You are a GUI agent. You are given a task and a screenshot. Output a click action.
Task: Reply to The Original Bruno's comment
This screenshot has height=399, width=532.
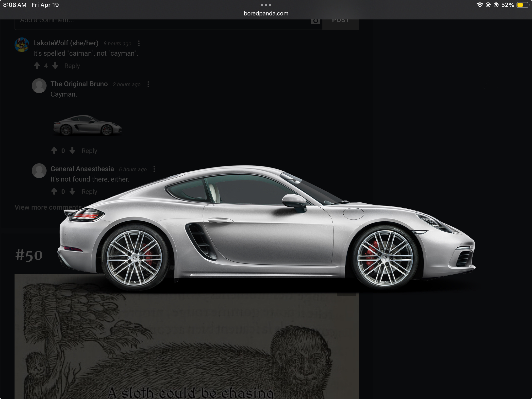[x=89, y=151]
